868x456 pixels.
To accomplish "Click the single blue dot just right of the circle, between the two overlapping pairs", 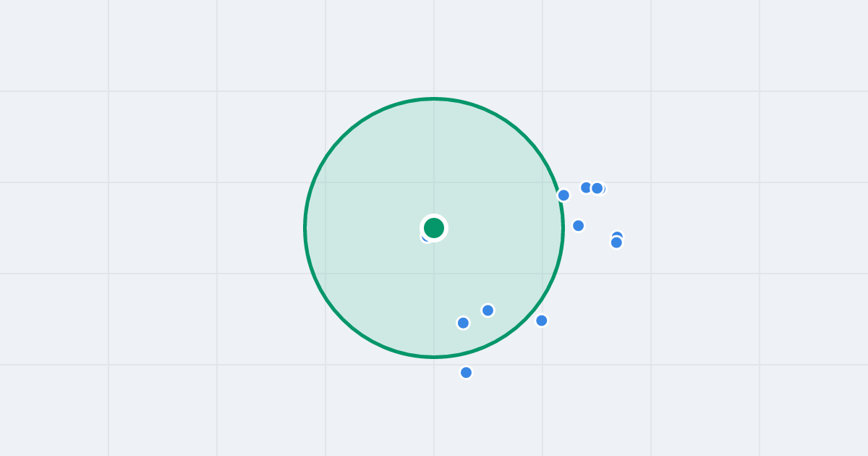I will pos(579,226).
